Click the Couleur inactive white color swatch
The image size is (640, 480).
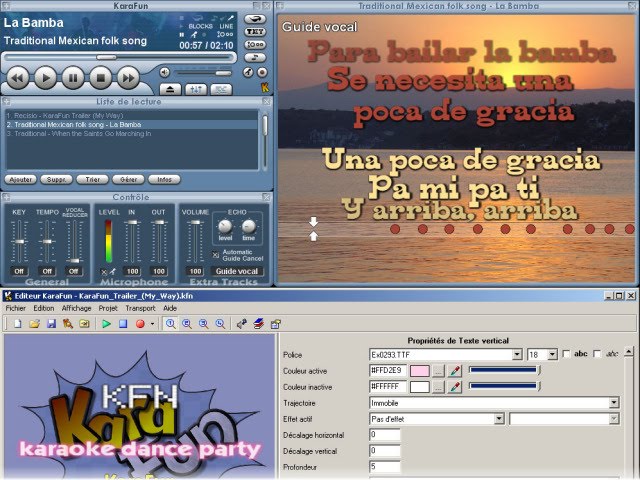point(420,387)
